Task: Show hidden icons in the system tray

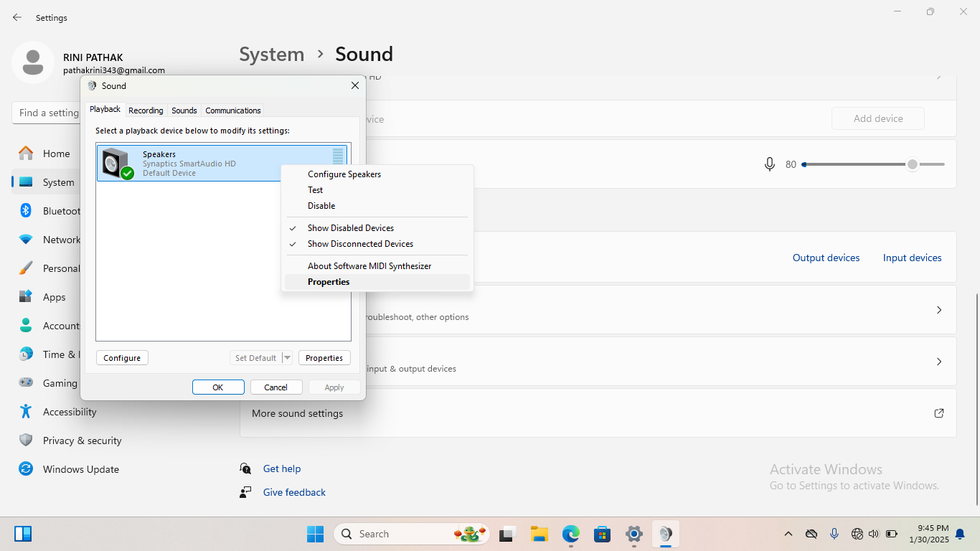Action: click(788, 534)
